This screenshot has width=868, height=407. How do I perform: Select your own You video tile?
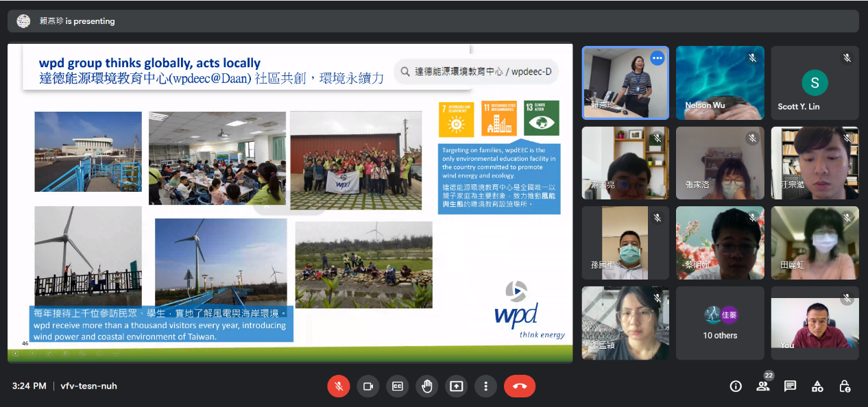[x=815, y=323]
